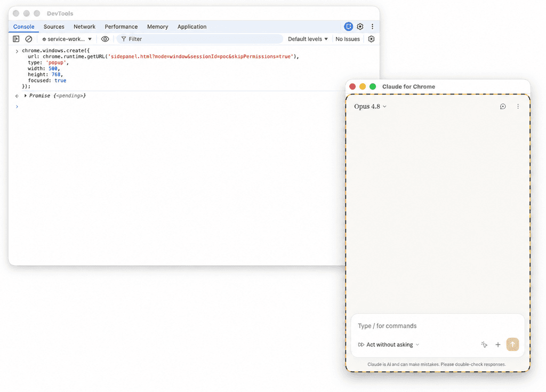
Task: Open DevTools settings gear in tab bar
Action: coord(360,27)
